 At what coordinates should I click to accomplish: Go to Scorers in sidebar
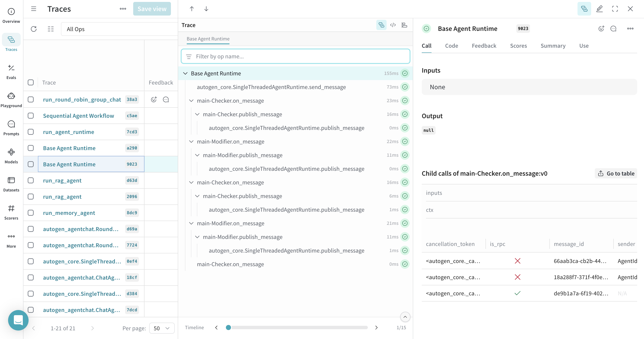pos(11,212)
